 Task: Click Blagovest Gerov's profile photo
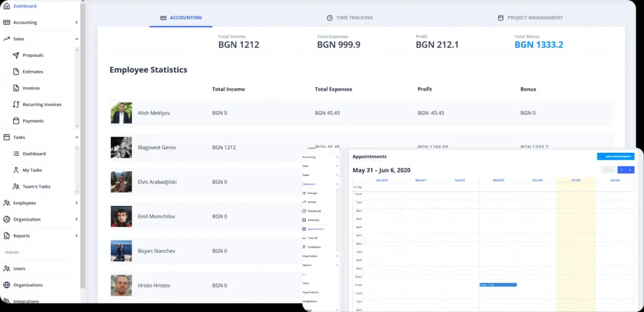[121, 147]
